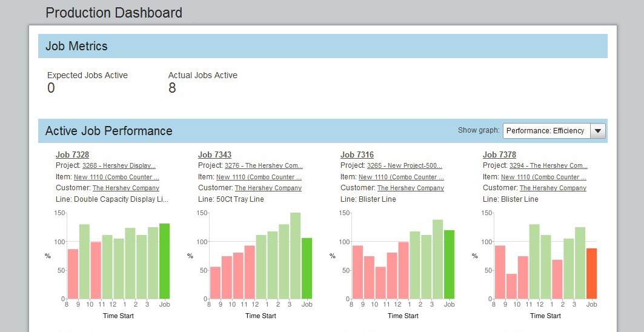Screen dimensions: 644x332
Task: Select orange Job bar in Job 7378 chart
Action: [591, 273]
